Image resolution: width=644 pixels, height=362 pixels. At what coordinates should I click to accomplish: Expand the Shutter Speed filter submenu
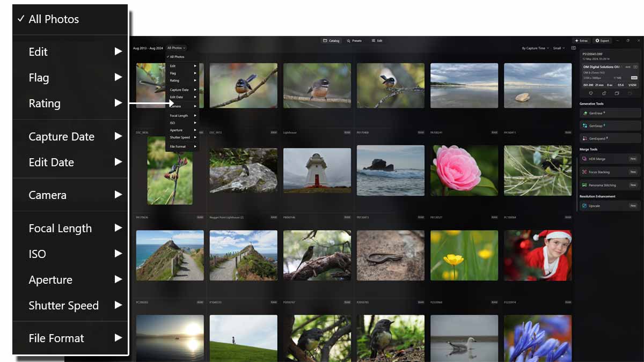pyautogui.click(x=63, y=306)
